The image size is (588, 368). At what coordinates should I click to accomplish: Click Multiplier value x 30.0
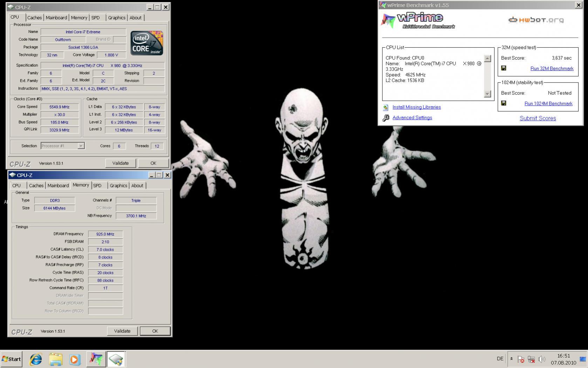tap(60, 115)
